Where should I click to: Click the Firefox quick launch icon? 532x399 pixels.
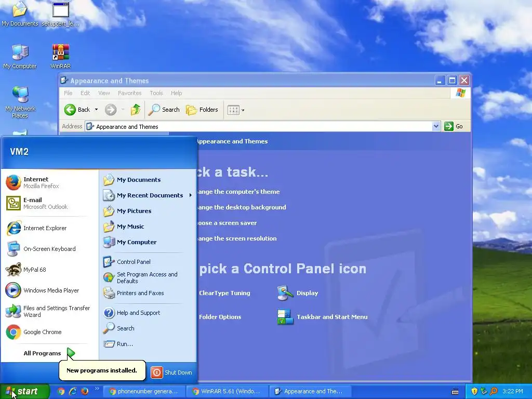click(x=85, y=391)
